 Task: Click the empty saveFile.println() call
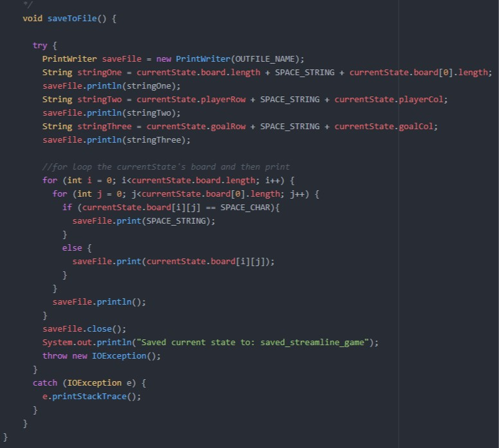click(x=99, y=302)
